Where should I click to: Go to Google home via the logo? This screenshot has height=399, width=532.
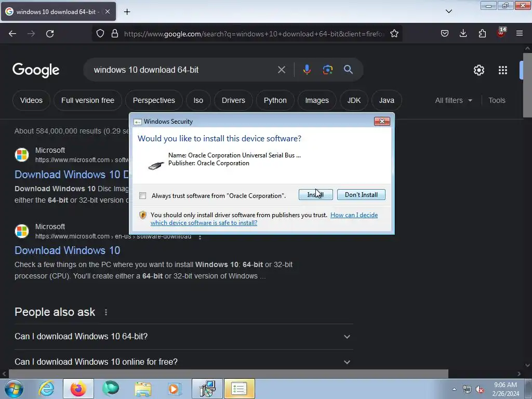tap(36, 70)
